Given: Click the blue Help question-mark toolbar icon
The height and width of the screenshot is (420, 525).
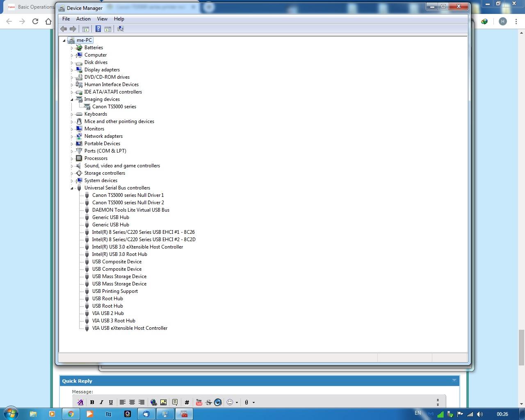Looking at the screenshot, I should [x=98, y=29].
